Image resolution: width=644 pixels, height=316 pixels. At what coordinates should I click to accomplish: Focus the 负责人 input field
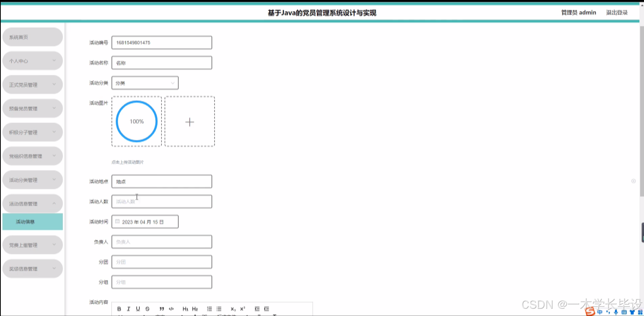pos(162,242)
